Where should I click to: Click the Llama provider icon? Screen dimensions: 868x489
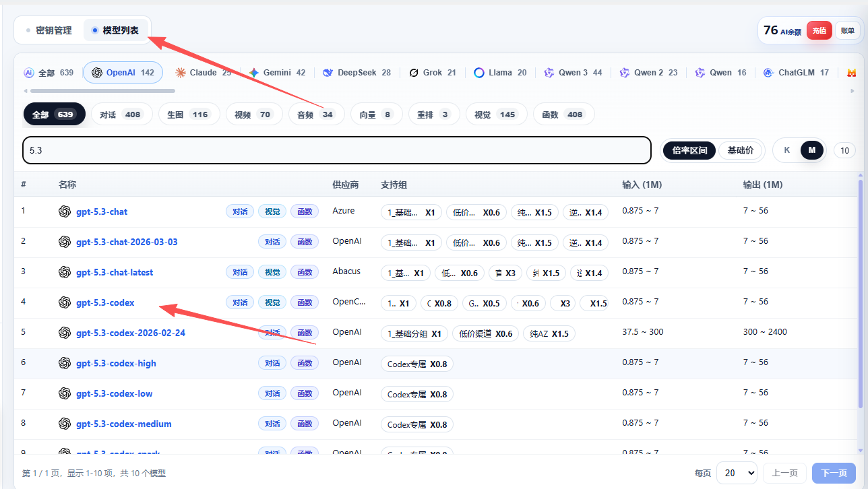479,73
